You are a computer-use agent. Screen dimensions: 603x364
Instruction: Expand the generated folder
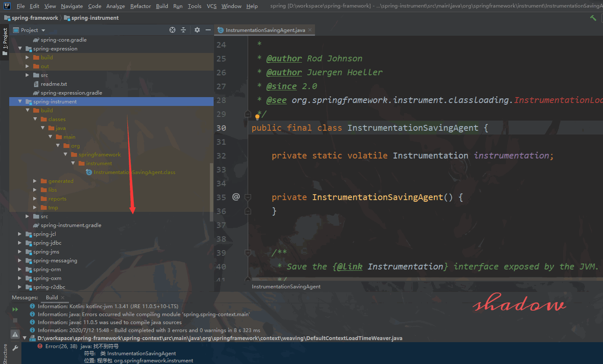pos(35,181)
